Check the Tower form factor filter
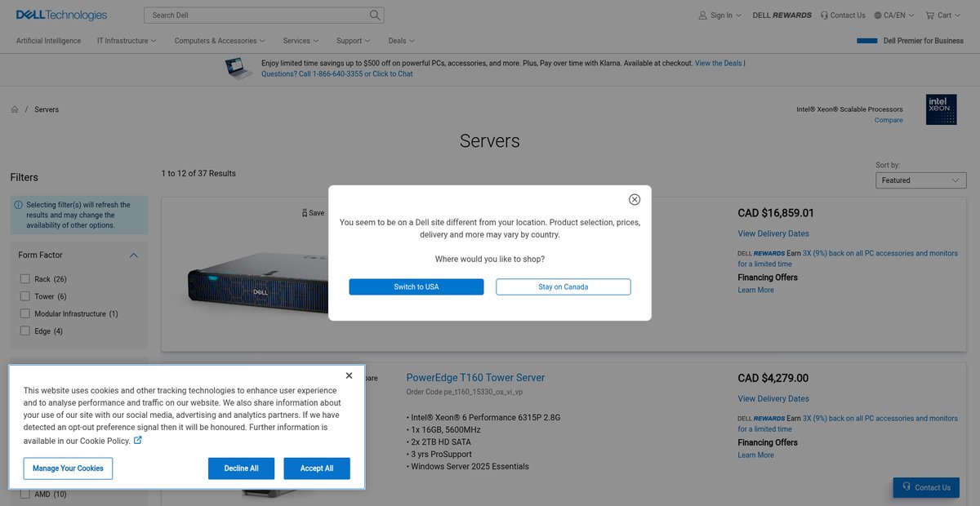The height and width of the screenshot is (506, 980). (x=25, y=296)
